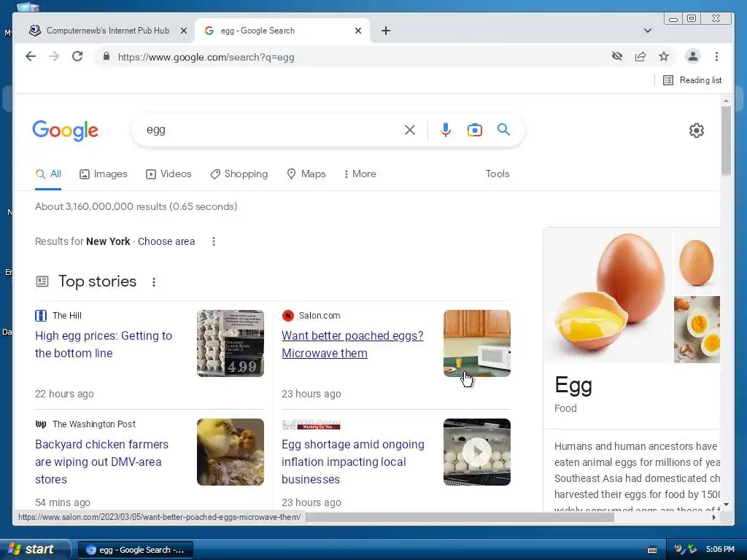This screenshot has width=747, height=560.
Task: Open Want better poached eggs Salon article
Action: [x=352, y=344]
